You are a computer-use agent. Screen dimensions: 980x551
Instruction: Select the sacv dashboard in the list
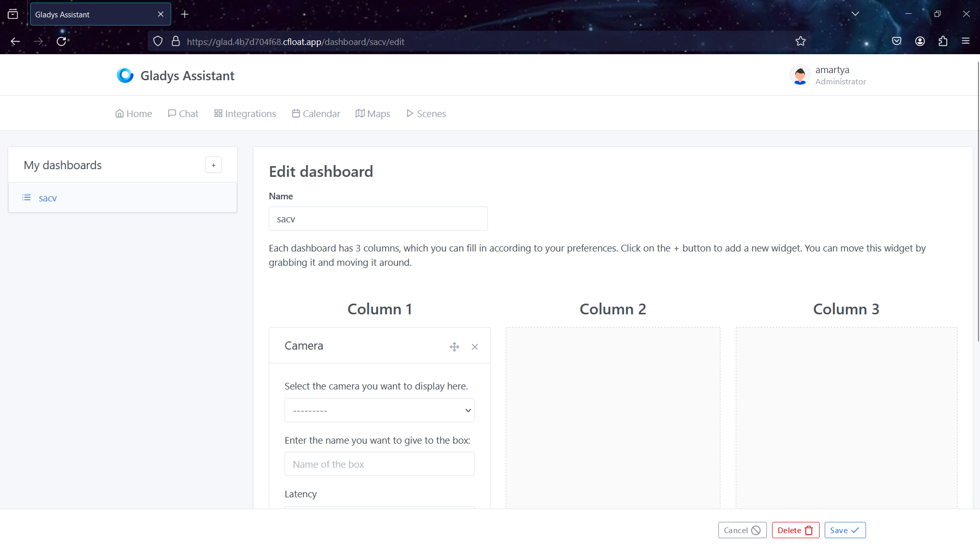(123, 198)
